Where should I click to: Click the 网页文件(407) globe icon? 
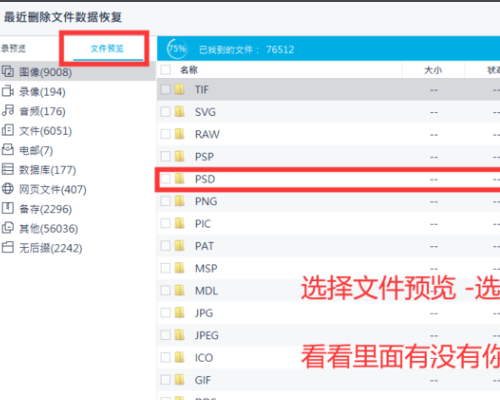click(x=8, y=189)
